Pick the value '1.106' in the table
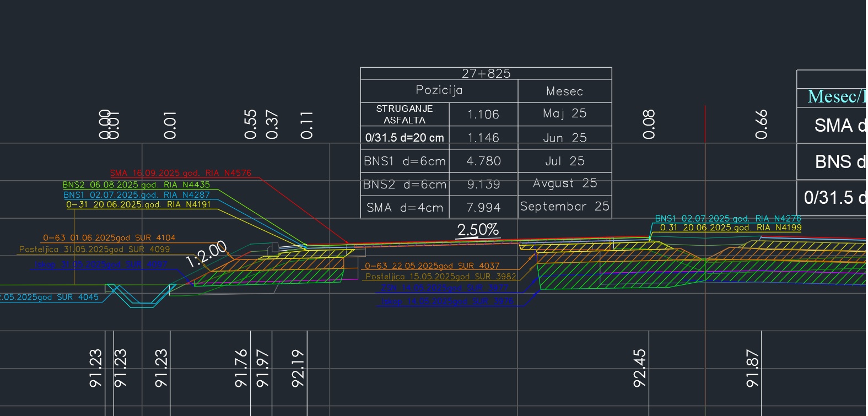Viewport: 868px width, 416px height. click(x=483, y=115)
